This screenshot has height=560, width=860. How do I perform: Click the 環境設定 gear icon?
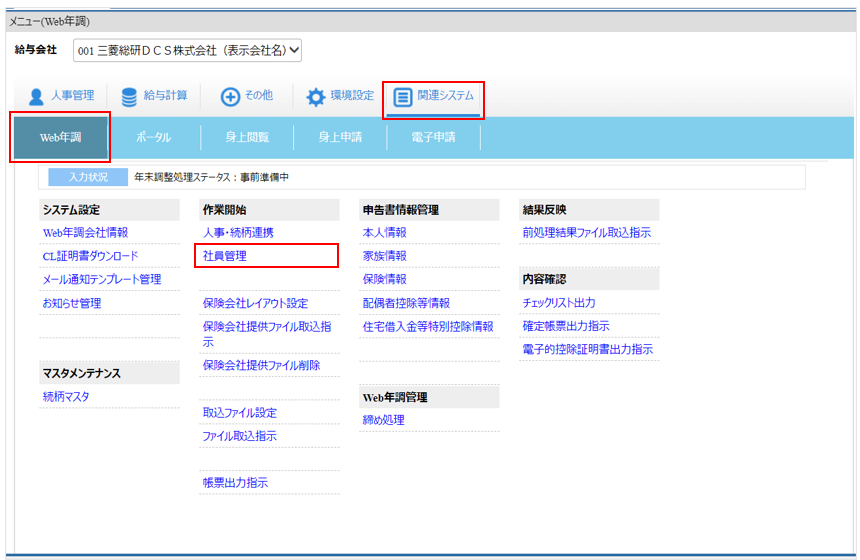point(315,97)
